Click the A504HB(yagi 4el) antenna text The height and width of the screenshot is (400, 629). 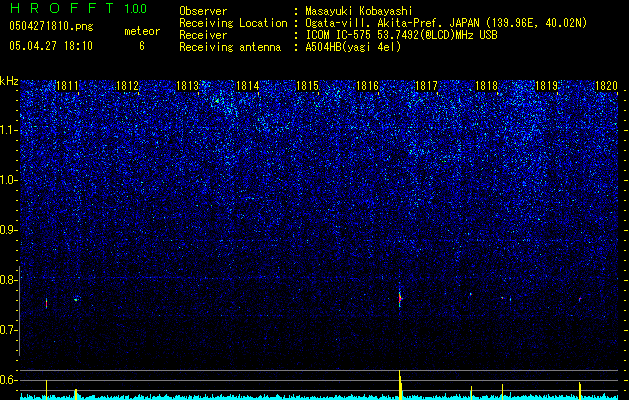[353, 47]
